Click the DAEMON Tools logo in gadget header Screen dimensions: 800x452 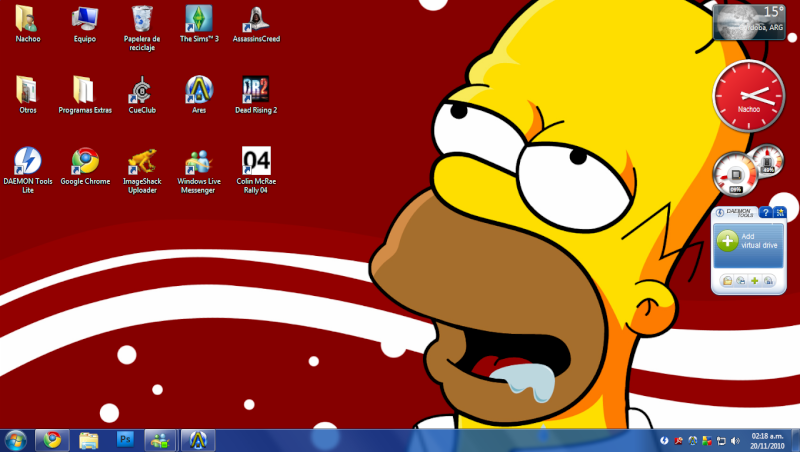pyautogui.click(x=734, y=213)
